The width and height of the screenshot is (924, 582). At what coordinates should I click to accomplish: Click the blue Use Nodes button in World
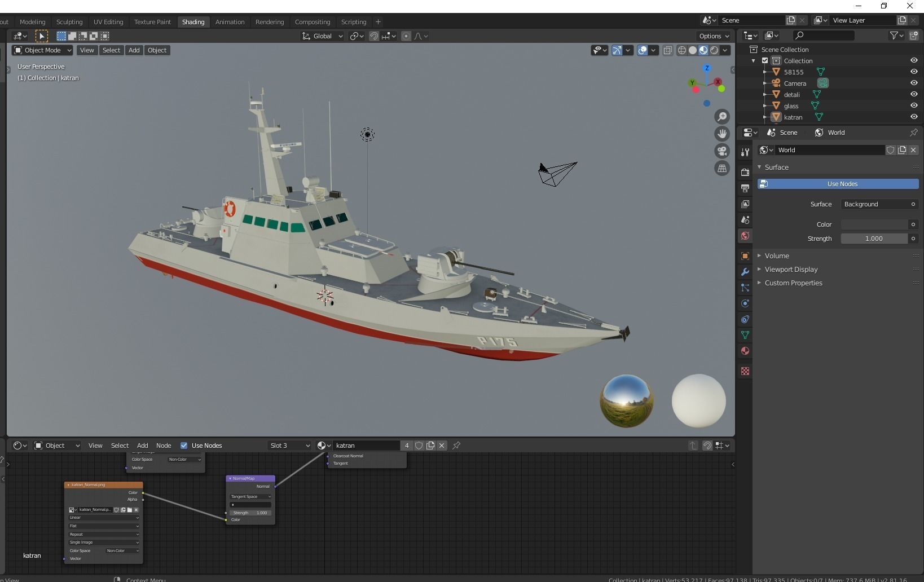click(x=838, y=184)
